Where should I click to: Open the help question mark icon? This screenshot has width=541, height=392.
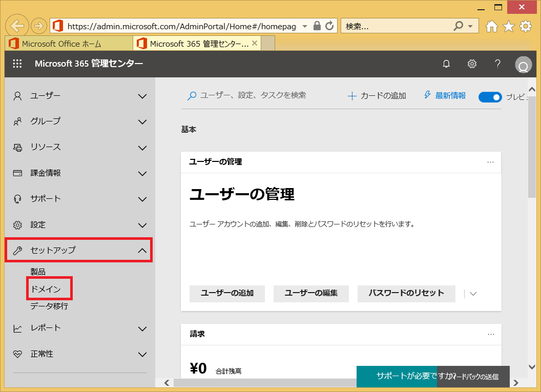click(497, 64)
